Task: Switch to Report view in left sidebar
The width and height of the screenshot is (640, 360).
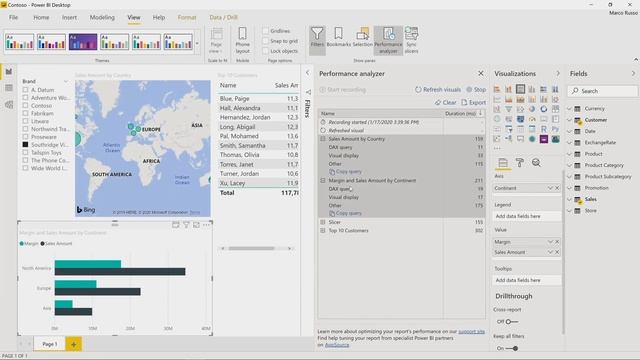Action: point(9,72)
